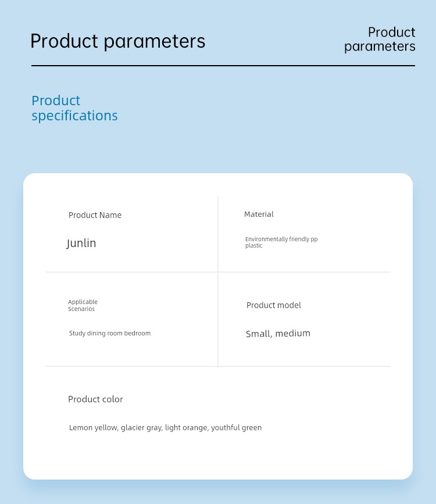Click the "Product model" label

[x=274, y=305]
